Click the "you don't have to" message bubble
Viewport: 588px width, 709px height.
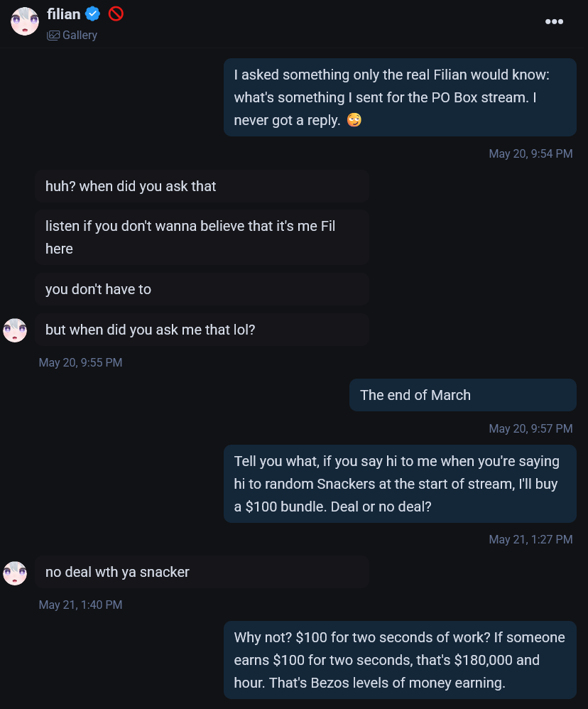pos(202,289)
